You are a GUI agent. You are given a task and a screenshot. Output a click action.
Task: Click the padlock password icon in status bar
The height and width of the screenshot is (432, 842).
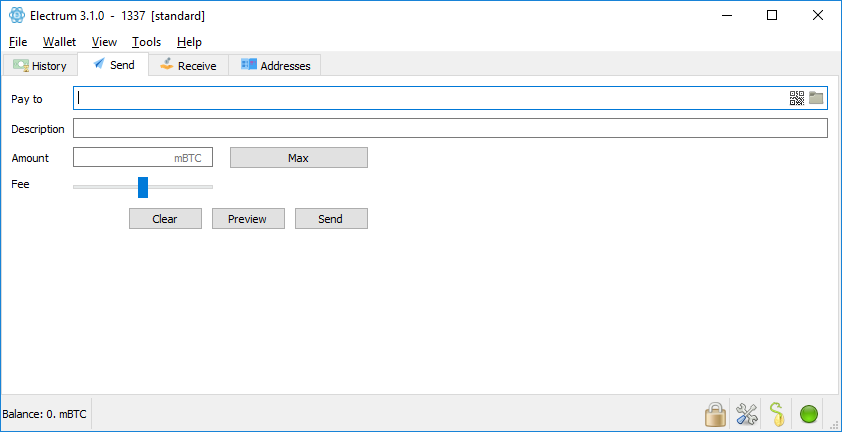[x=715, y=414]
